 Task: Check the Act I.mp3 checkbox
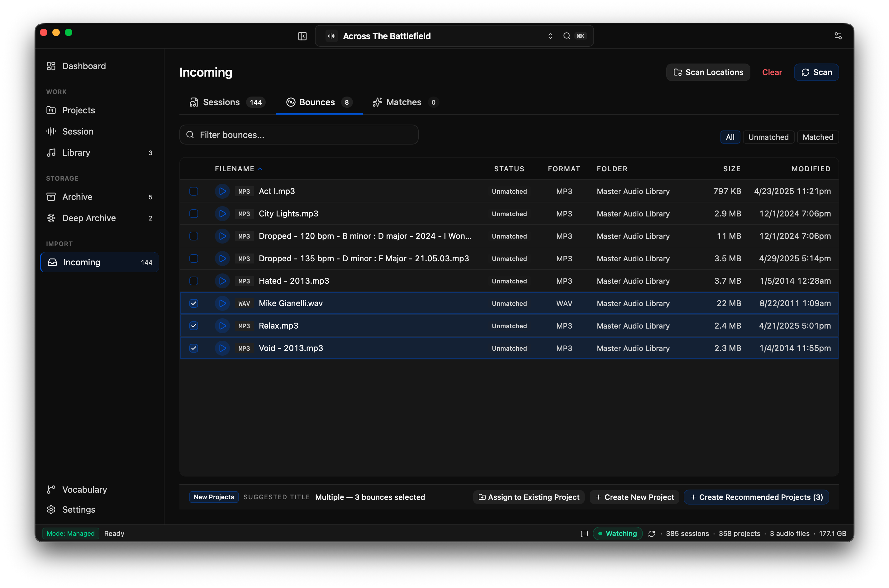[193, 191]
